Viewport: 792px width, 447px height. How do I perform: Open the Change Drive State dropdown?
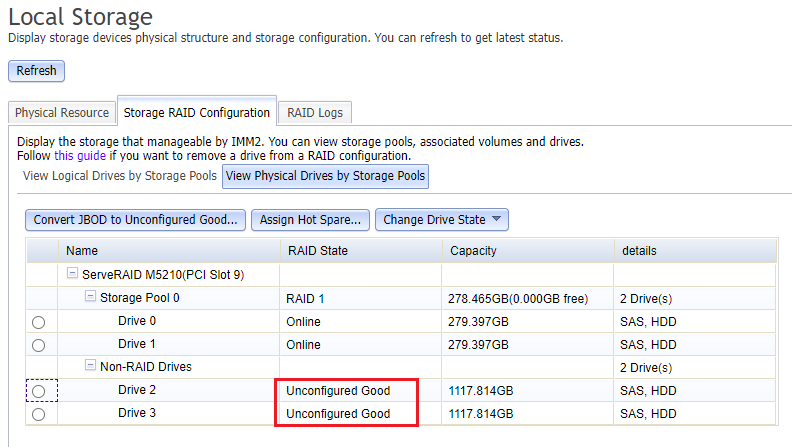click(x=443, y=220)
